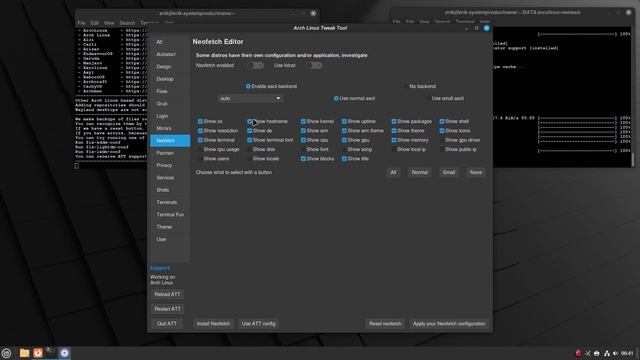Apply your Neofetch configuration
The width and height of the screenshot is (640, 360).
pyautogui.click(x=449, y=324)
